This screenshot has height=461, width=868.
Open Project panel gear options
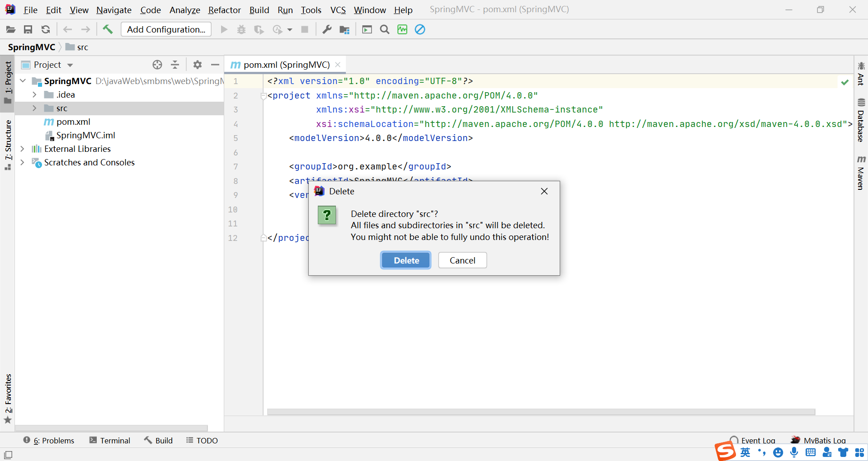click(x=198, y=65)
